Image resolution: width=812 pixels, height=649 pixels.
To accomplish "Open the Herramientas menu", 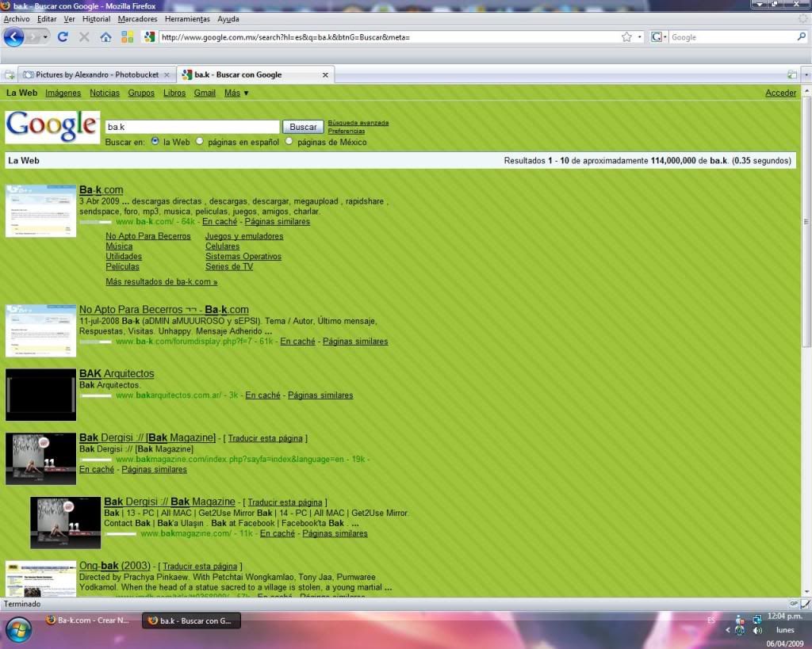I will click(x=187, y=19).
